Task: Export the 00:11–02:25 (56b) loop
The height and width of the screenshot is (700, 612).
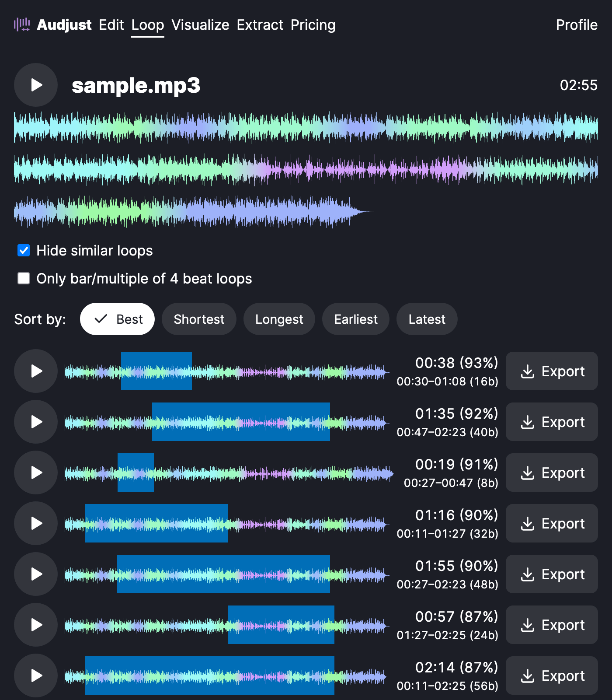Action: coord(552,675)
